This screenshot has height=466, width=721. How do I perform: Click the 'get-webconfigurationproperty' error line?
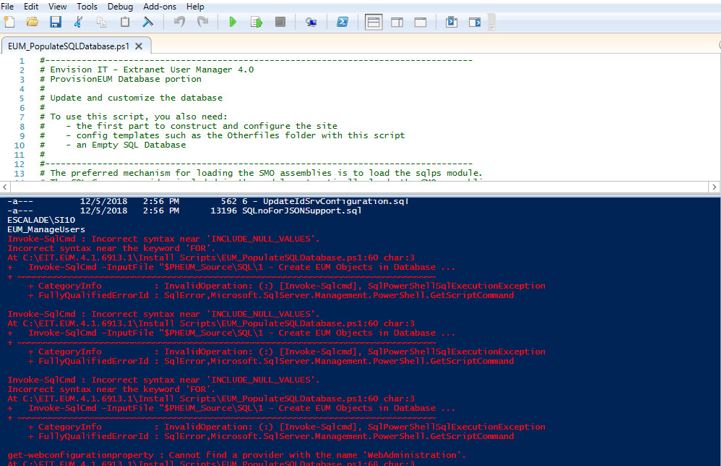pos(236,455)
